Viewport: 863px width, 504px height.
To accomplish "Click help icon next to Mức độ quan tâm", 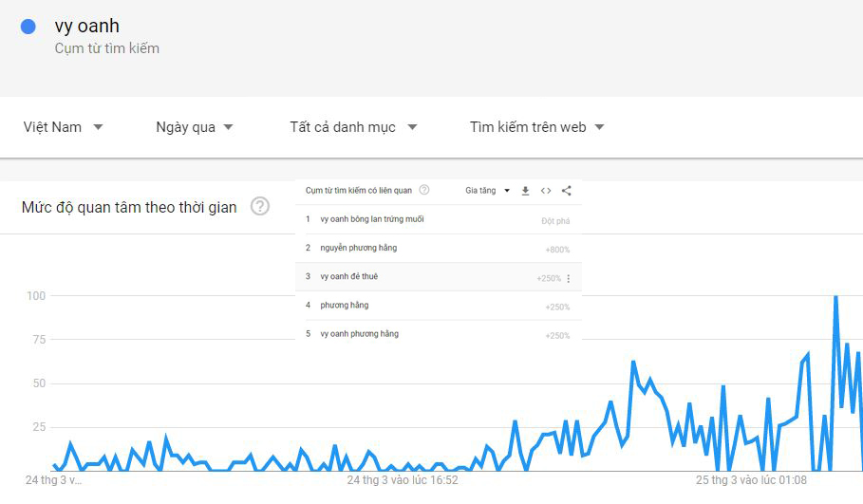I will click(260, 207).
